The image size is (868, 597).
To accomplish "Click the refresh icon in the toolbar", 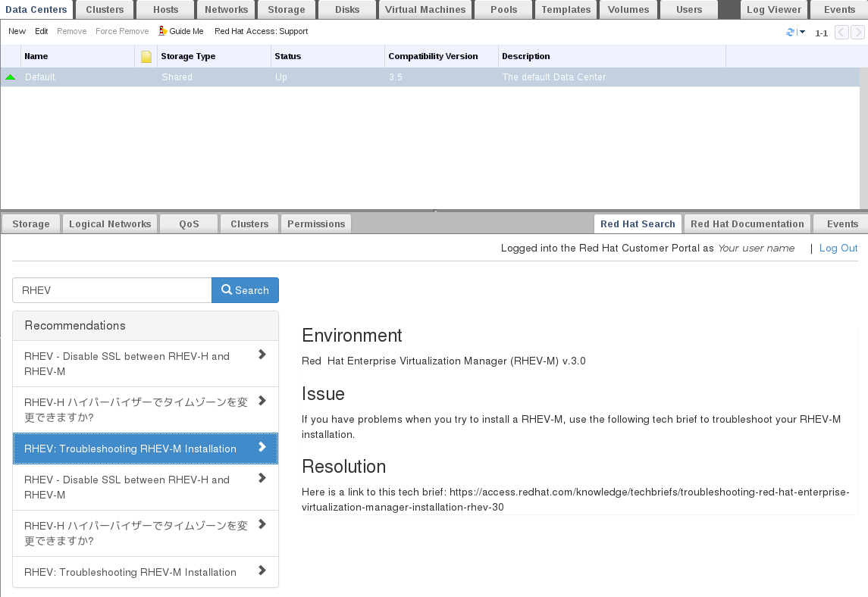I will (x=790, y=32).
